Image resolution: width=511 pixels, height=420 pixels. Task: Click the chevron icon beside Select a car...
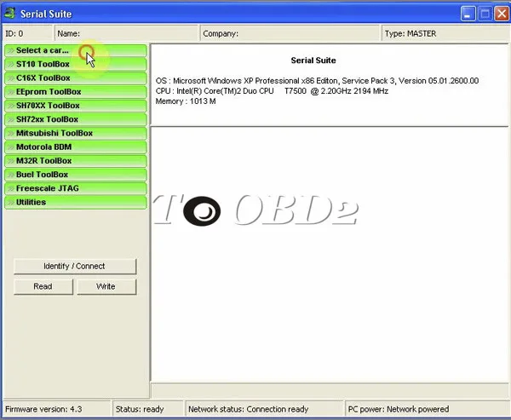tap(11, 50)
